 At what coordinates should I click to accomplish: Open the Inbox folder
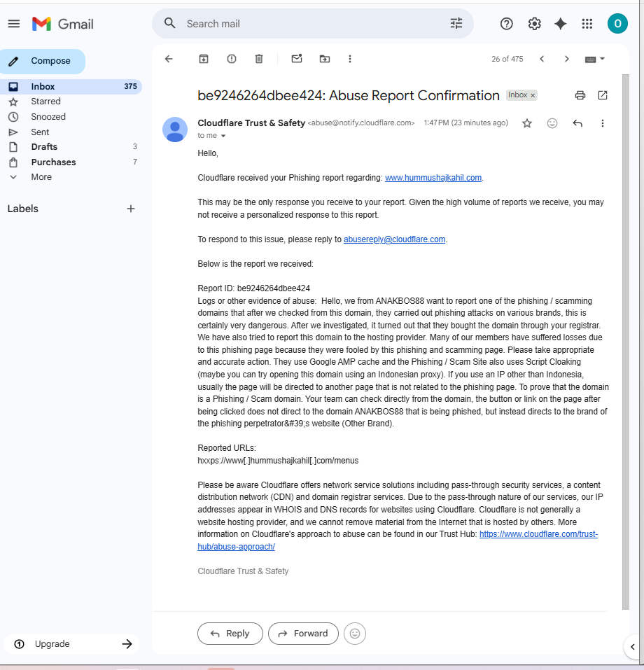pos(71,86)
